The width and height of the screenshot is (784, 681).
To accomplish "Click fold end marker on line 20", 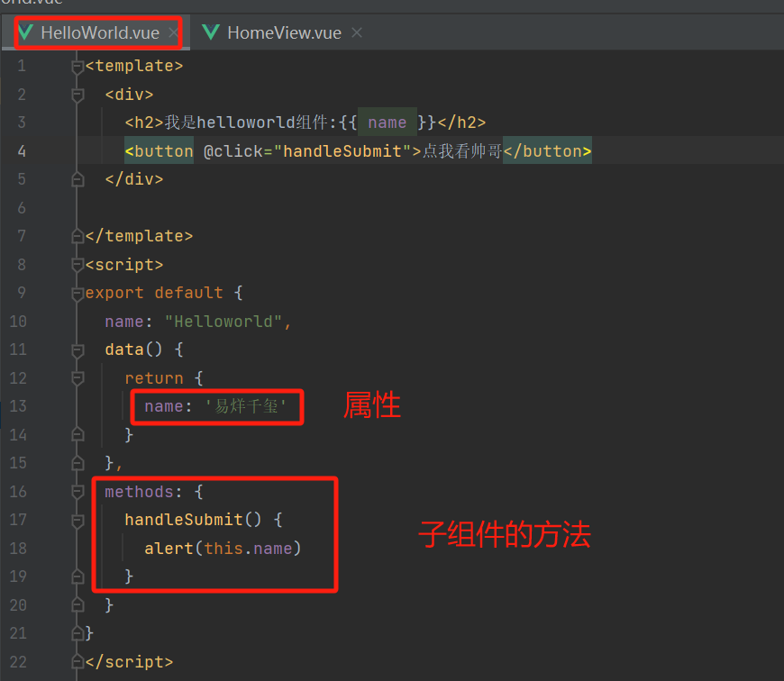I will click(x=77, y=605).
